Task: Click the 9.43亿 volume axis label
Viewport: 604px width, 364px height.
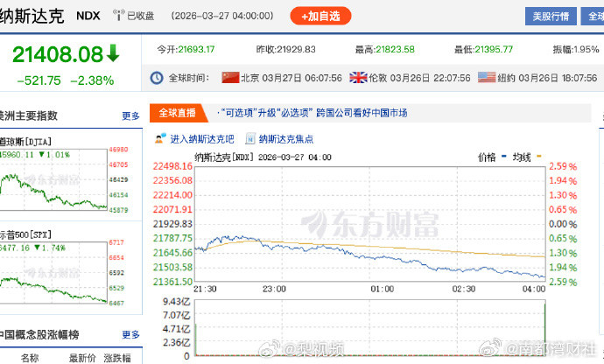Action: click(x=176, y=302)
